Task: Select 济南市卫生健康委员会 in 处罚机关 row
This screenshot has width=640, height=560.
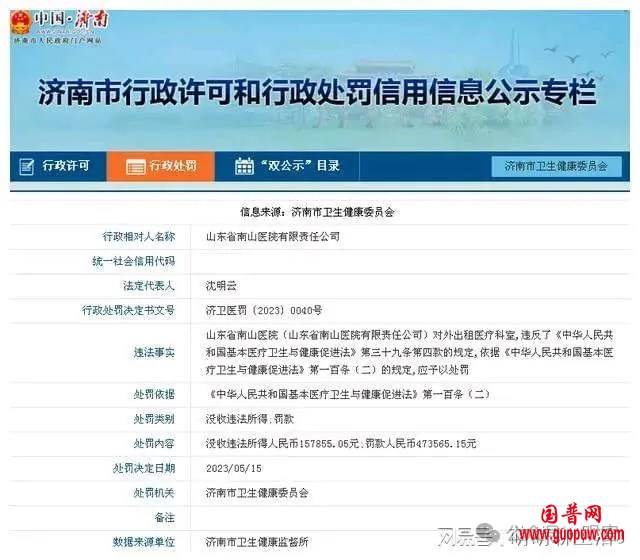Action: (257, 493)
